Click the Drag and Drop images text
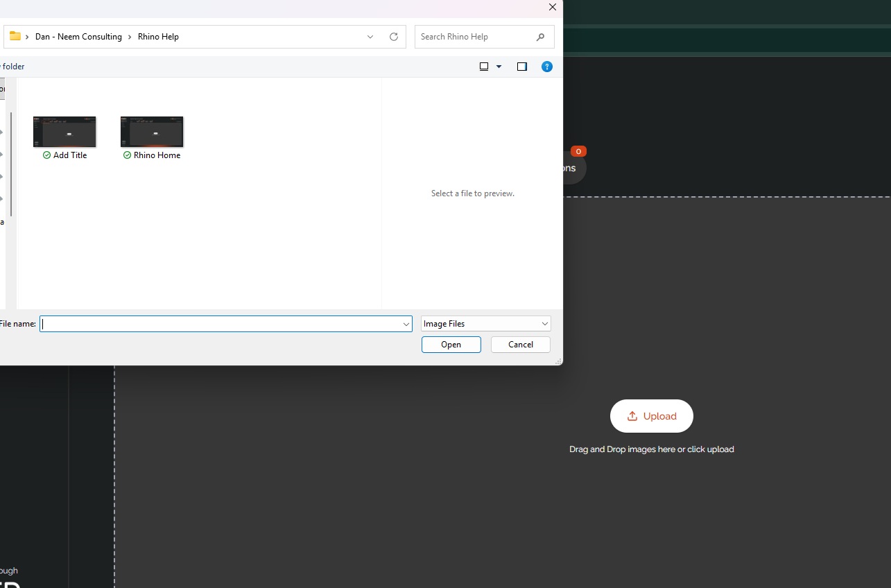891x588 pixels. click(652, 449)
